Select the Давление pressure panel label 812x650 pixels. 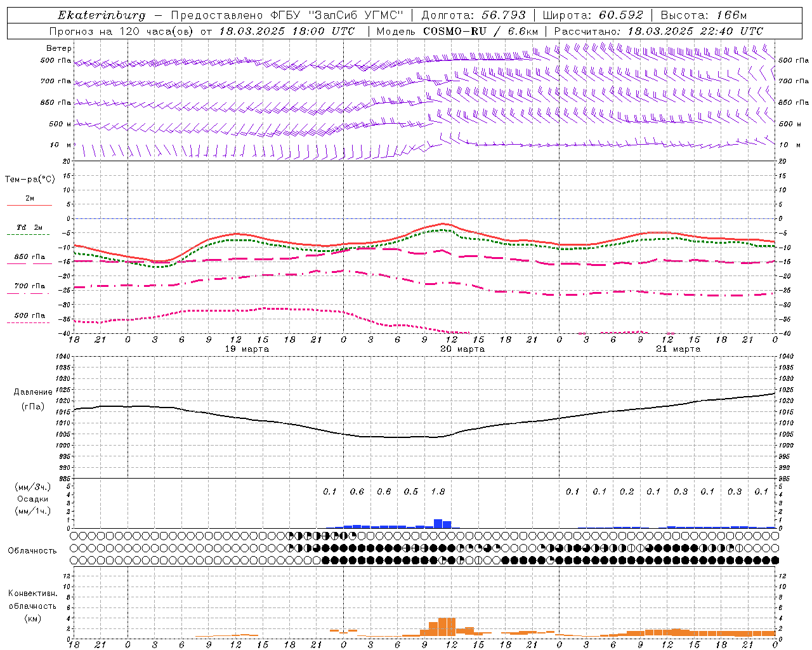click(33, 392)
